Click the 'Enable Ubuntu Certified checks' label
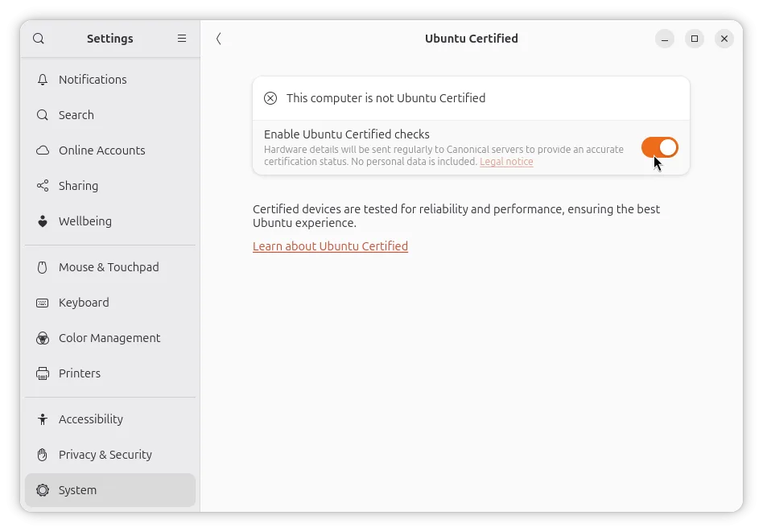The image size is (763, 532). coord(346,134)
